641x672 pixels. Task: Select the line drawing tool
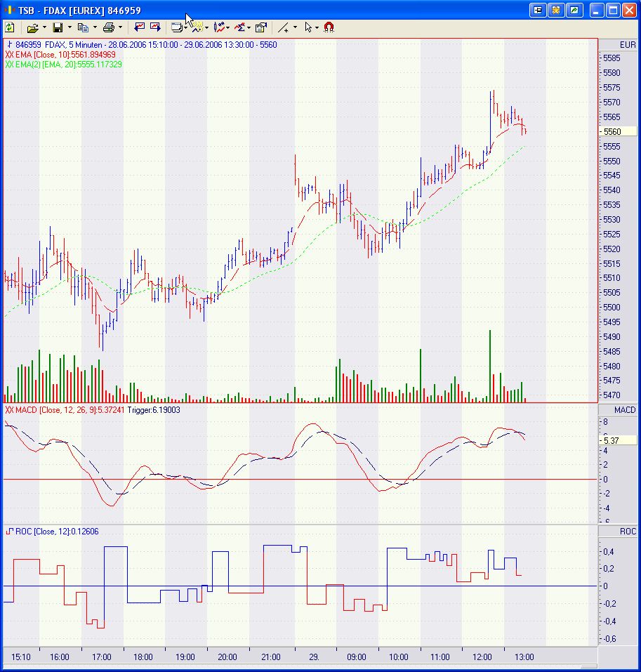(x=283, y=28)
